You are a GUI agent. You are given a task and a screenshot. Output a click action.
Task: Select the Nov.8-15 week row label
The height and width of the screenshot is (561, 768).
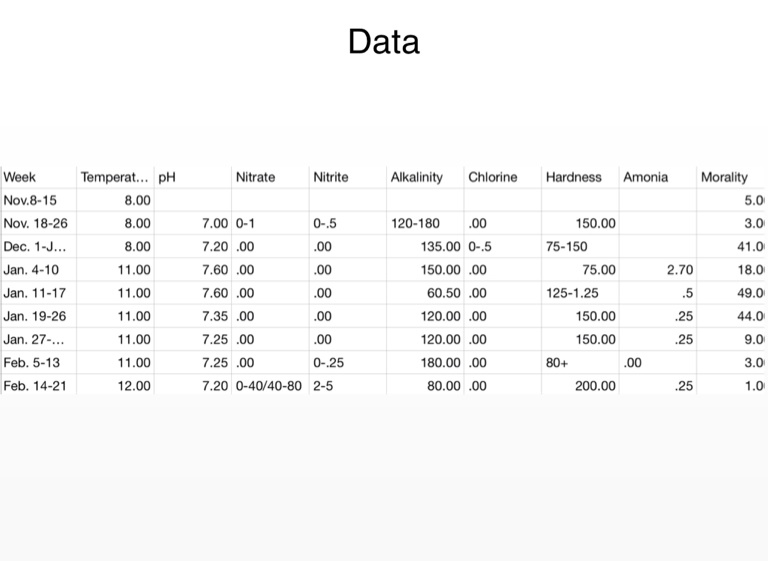pyautogui.click(x=33, y=200)
